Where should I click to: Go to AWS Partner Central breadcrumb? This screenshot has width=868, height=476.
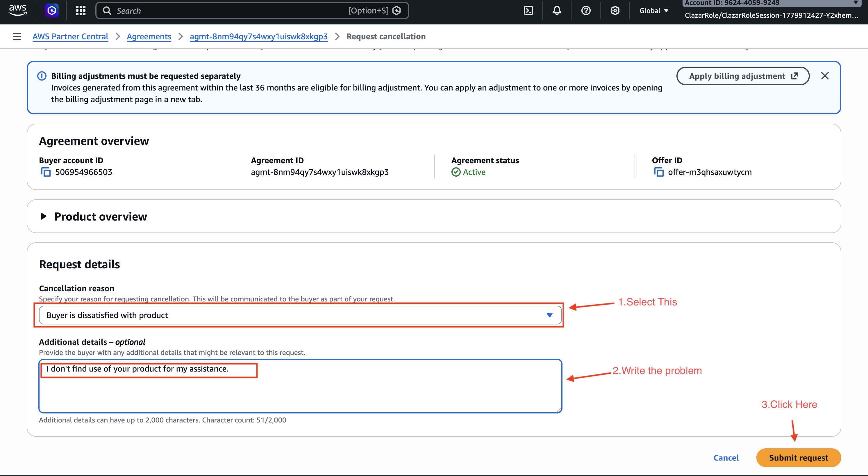[x=70, y=36]
